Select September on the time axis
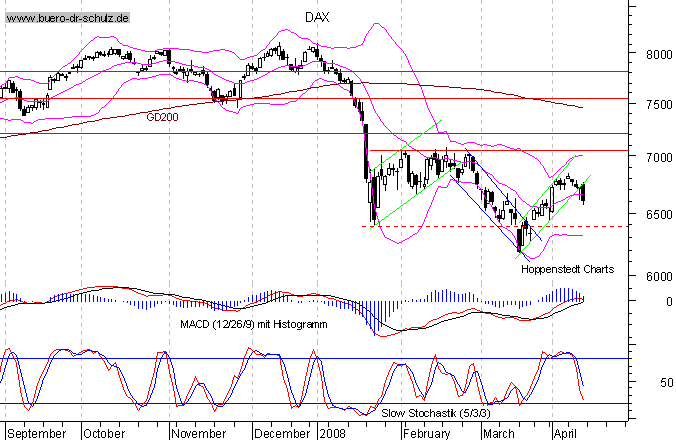The image size is (676, 440). pos(38,434)
